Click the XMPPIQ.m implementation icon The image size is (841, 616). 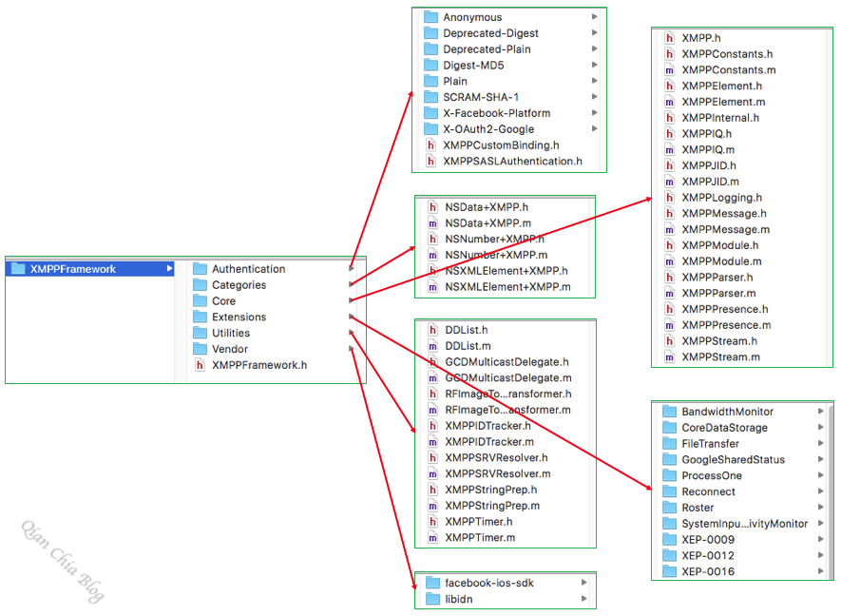[669, 149]
